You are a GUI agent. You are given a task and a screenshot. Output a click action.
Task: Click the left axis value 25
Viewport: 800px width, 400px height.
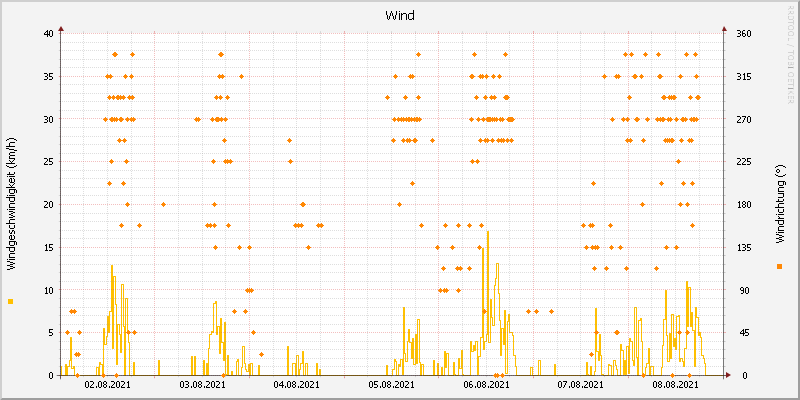pyautogui.click(x=48, y=162)
